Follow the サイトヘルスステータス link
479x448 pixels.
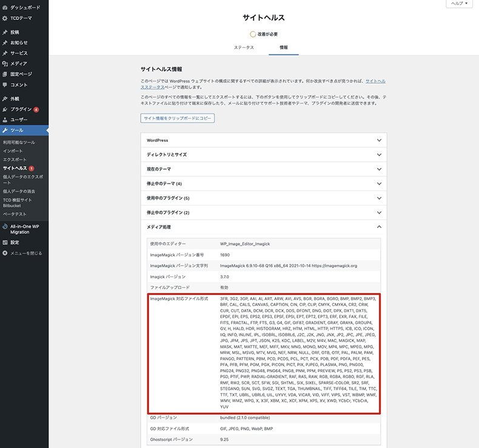[x=375, y=81]
